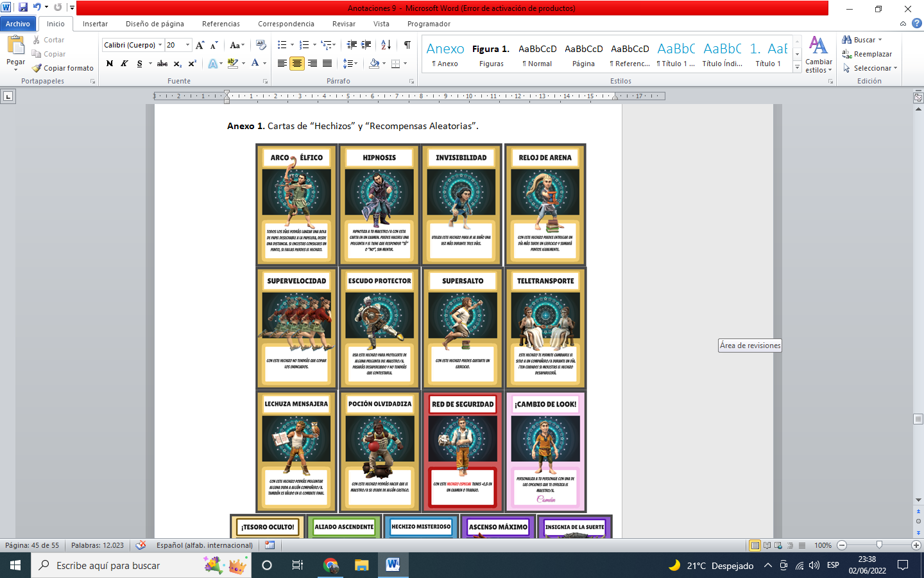Toggle bold (N) formatting
This screenshot has height=578, width=924.
[x=110, y=63]
